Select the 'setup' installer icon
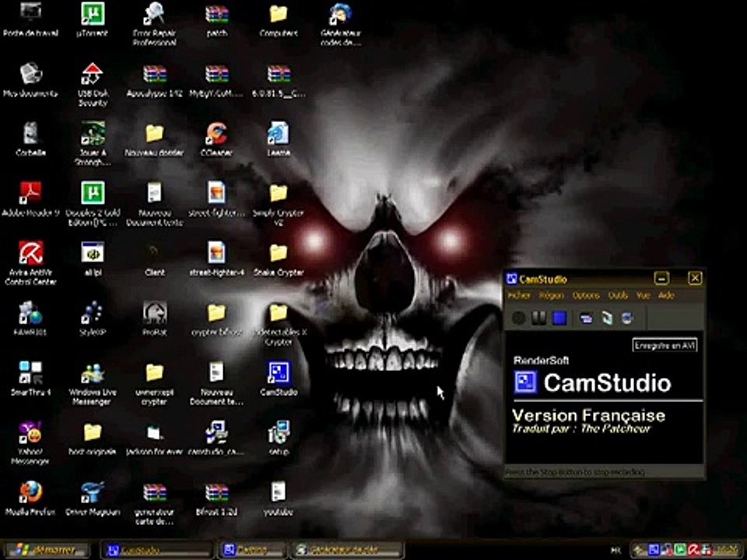 click(279, 438)
